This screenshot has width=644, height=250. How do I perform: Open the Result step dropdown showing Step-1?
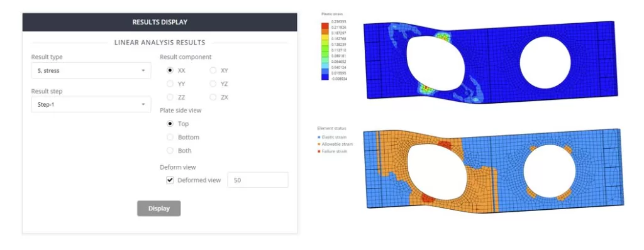(91, 104)
